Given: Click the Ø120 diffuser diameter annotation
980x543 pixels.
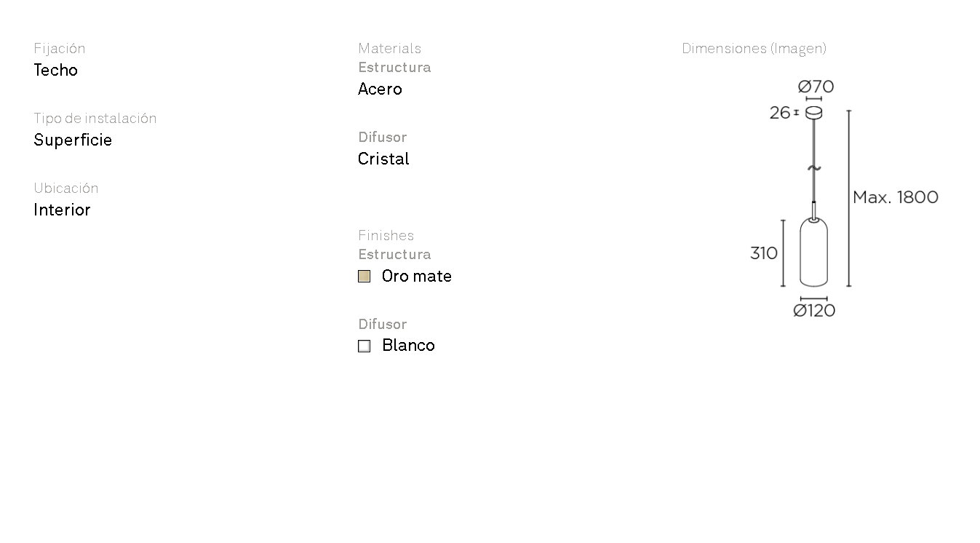Looking at the screenshot, I should click(x=814, y=311).
